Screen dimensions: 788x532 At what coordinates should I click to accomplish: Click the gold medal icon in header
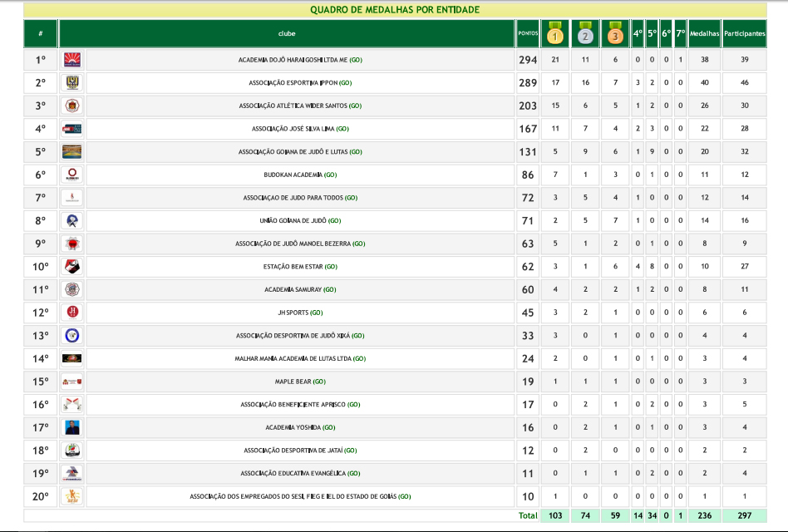(x=555, y=34)
